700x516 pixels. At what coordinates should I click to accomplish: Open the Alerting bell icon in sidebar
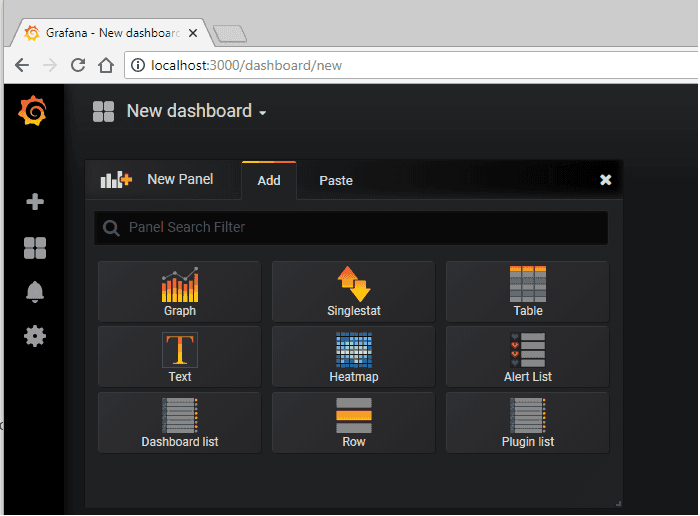[x=35, y=292]
